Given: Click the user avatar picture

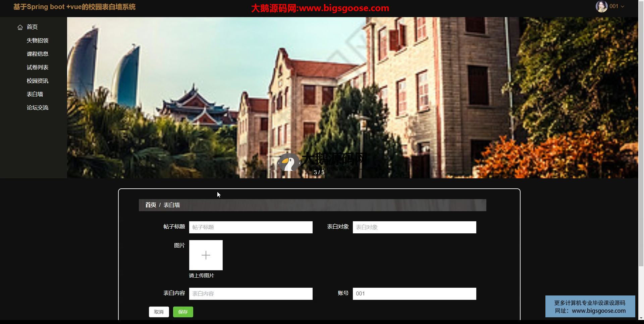Looking at the screenshot, I should pyautogui.click(x=601, y=6).
